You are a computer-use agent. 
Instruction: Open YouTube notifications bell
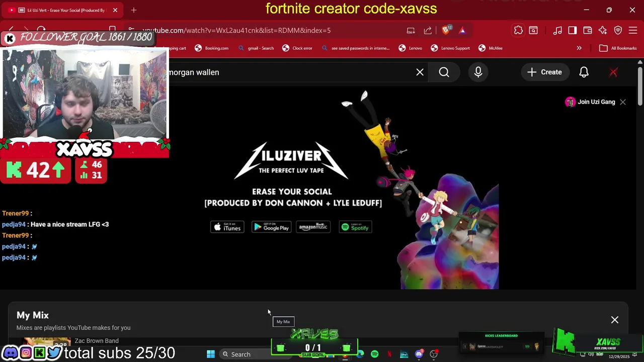click(x=584, y=72)
